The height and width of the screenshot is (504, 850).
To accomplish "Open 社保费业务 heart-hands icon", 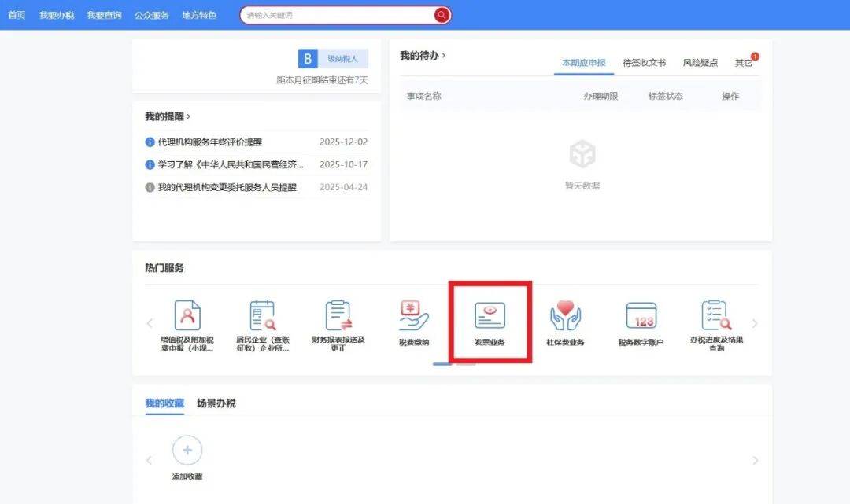I will coord(565,315).
